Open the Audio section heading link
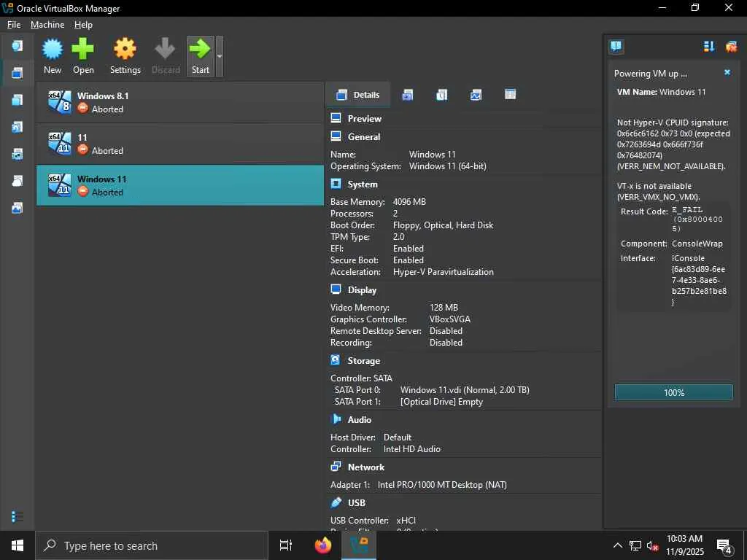The width and height of the screenshot is (747, 560). (360, 419)
